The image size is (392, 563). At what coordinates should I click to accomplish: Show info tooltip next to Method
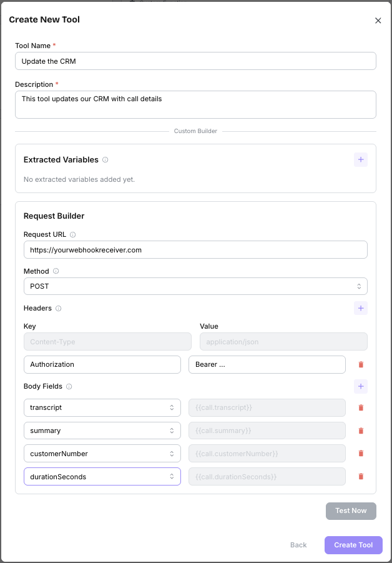pos(56,271)
